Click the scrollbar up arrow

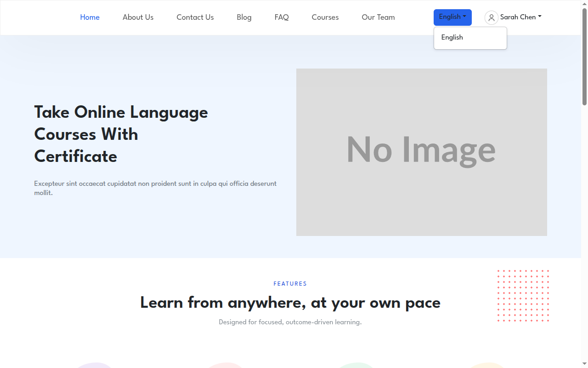[x=584, y=3]
